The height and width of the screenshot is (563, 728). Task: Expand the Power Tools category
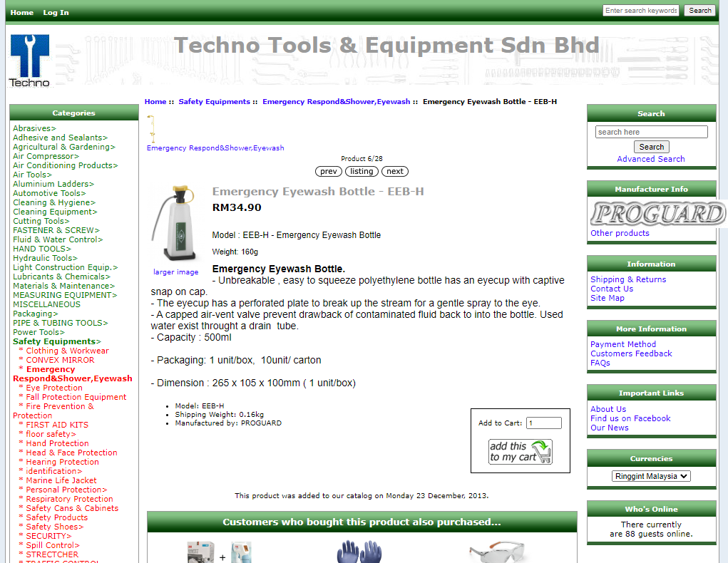coord(39,332)
